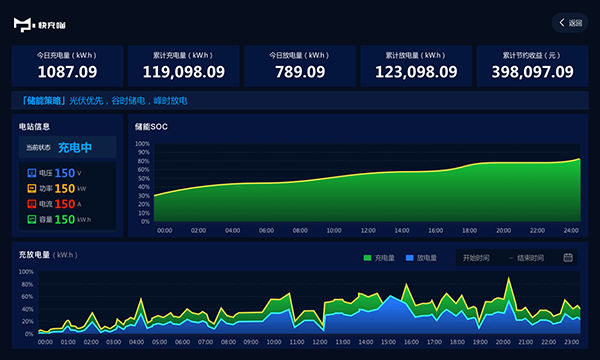This screenshot has height=360, width=600.
Task: Toggle the blue 放电量 legend item
Action: coord(421,258)
